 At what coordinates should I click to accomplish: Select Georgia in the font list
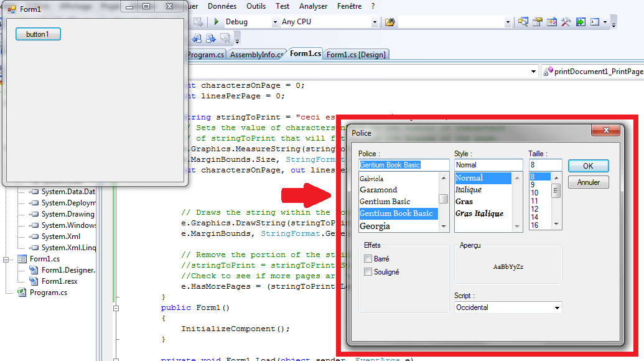click(375, 227)
